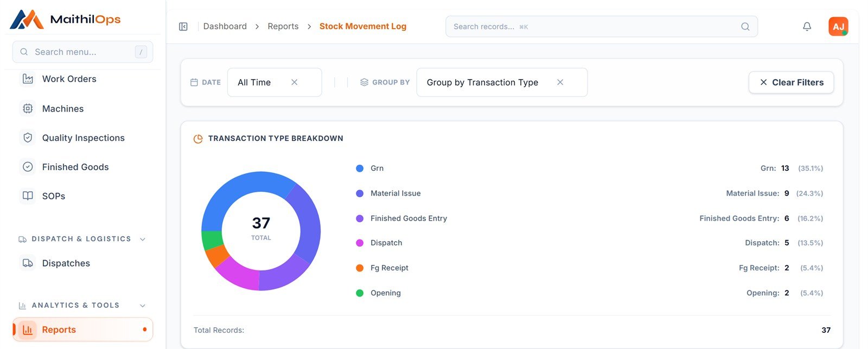Click the calendar icon beside DATE
This screenshot has height=349, width=868.
tap(194, 82)
